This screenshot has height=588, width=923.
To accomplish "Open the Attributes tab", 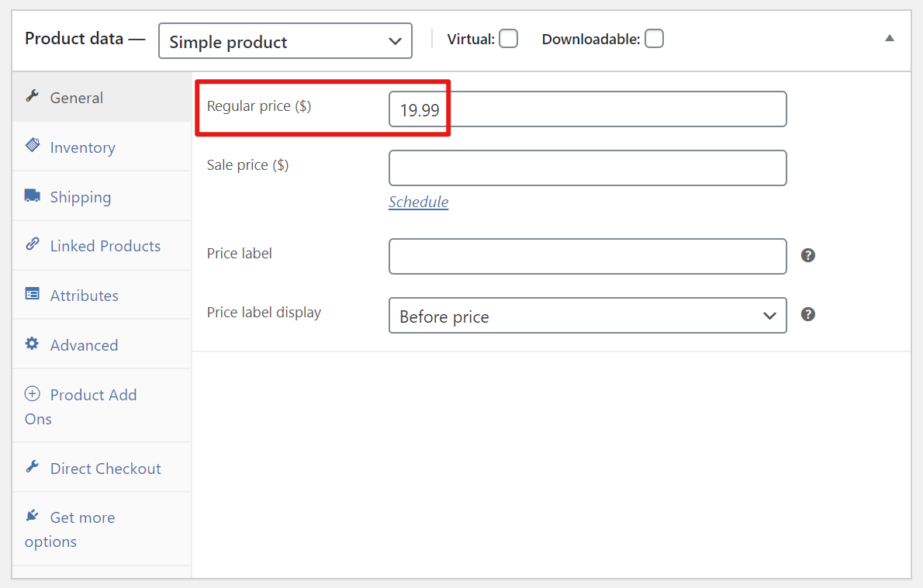I will coord(102,295).
